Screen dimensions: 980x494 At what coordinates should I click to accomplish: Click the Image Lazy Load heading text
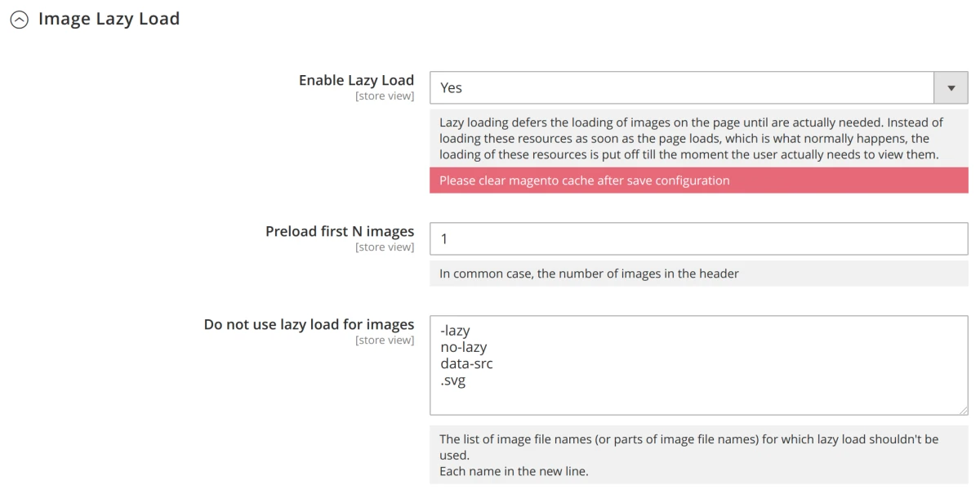108,19
